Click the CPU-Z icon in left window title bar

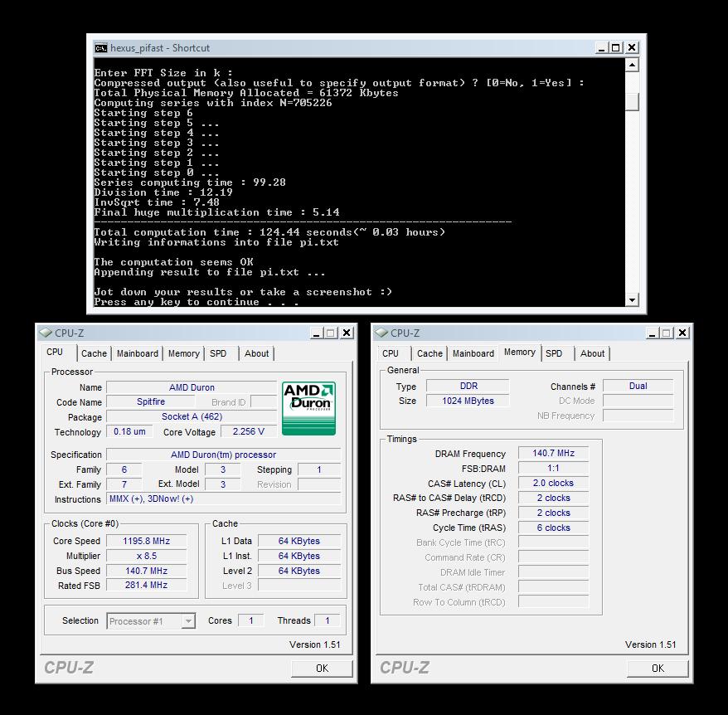(x=46, y=333)
